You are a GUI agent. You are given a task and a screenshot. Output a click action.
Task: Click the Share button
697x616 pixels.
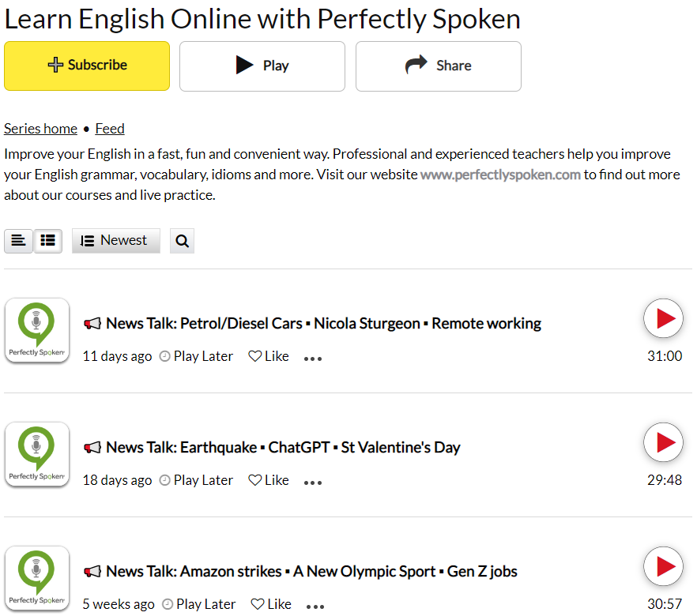pyautogui.click(x=439, y=66)
